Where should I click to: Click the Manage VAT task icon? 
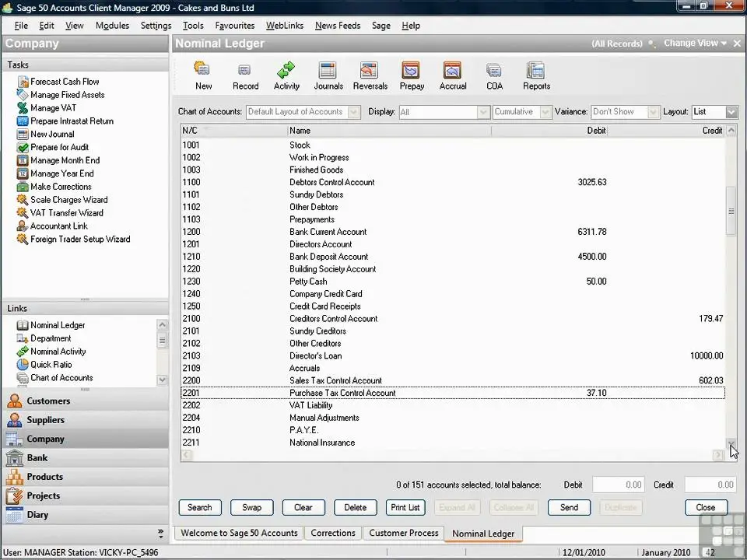[23, 108]
